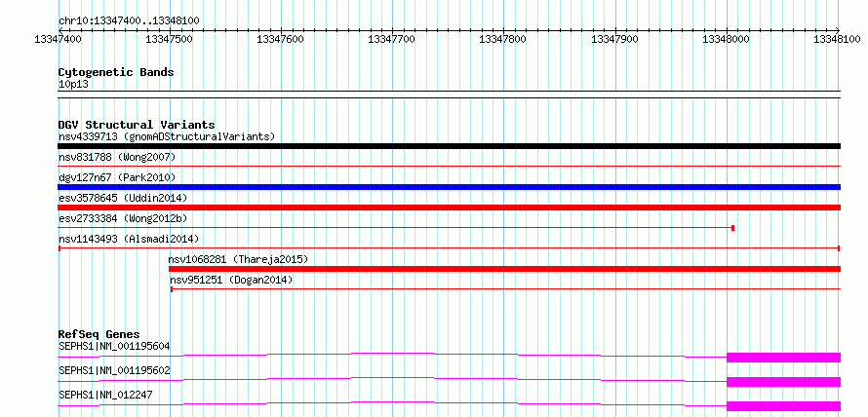Open transcript SEPHS1|NM_001195604 label
The height and width of the screenshot is (417, 868).
(x=114, y=346)
